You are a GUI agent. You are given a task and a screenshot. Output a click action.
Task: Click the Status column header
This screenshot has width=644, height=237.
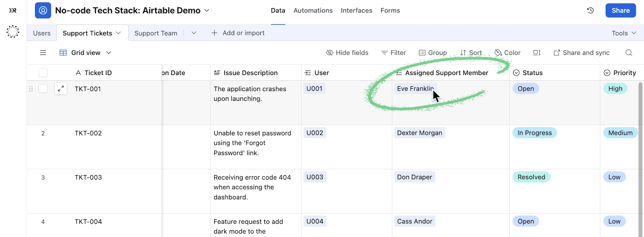(555, 73)
